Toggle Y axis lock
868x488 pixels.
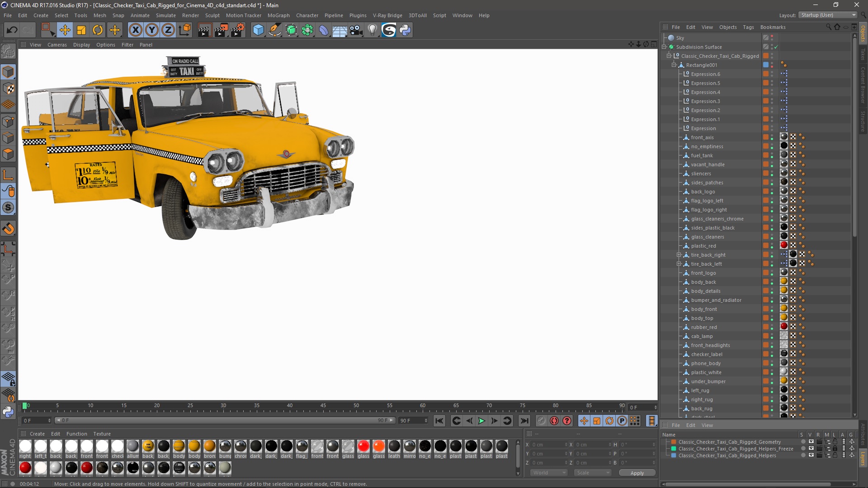click(151, 30)
